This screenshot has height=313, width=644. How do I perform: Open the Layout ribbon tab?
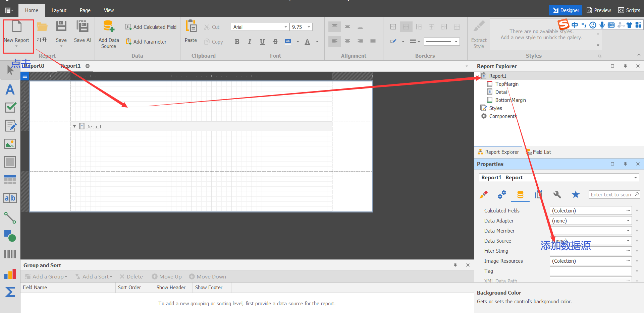coord(59,10)
